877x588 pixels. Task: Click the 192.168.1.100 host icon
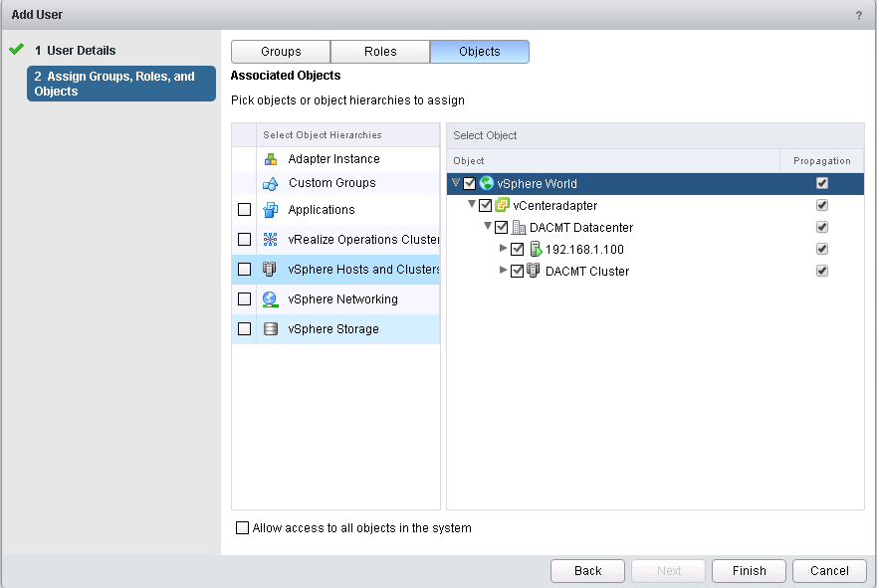click(x=536, y=249)
